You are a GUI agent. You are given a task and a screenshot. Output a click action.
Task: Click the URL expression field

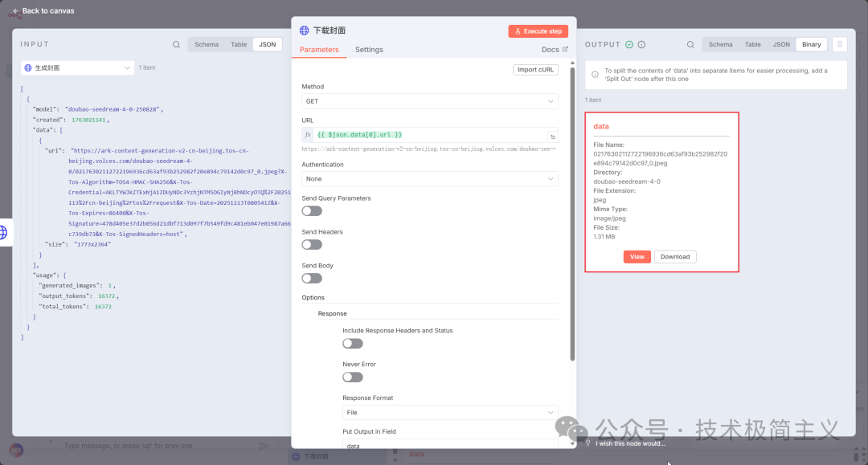tap(431, 135)
